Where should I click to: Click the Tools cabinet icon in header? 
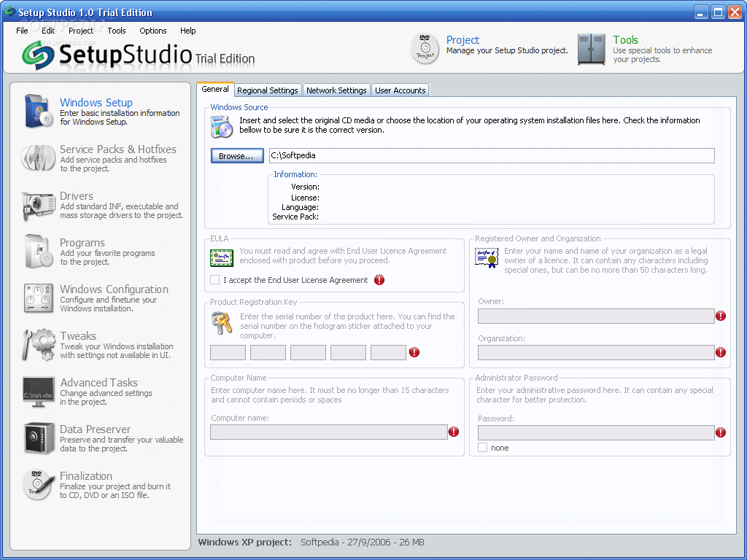(591, 49)
